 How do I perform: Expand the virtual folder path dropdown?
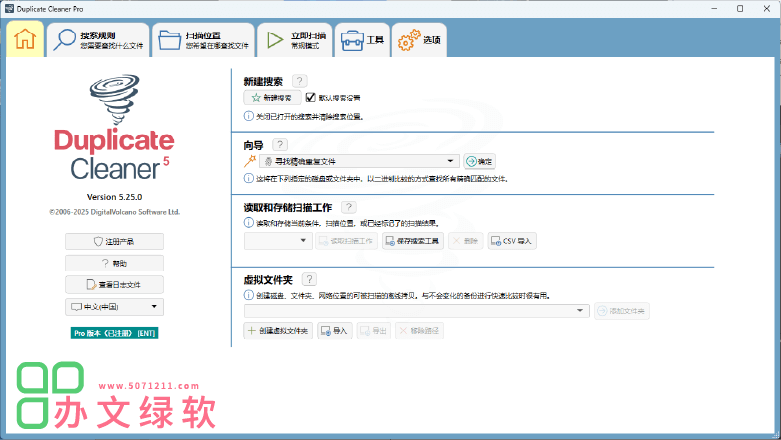coord(416,310)
